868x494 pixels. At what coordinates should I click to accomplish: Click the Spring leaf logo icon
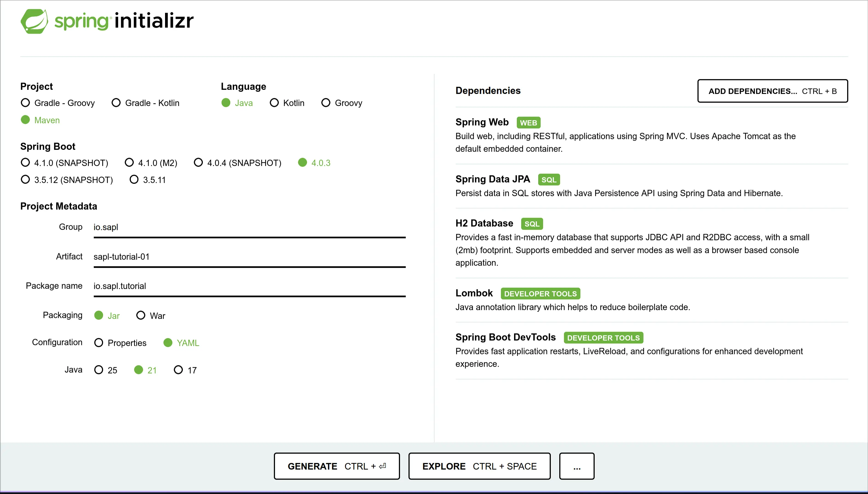tap(34, 21)
